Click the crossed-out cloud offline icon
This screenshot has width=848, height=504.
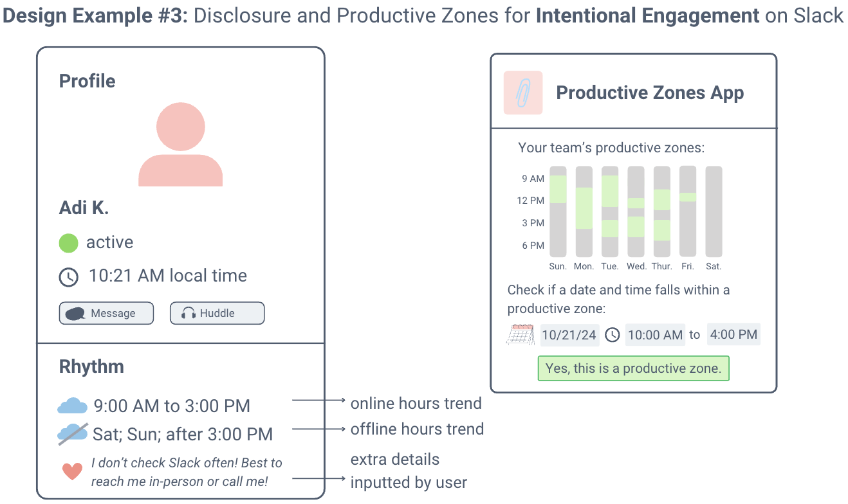point(72,434)
